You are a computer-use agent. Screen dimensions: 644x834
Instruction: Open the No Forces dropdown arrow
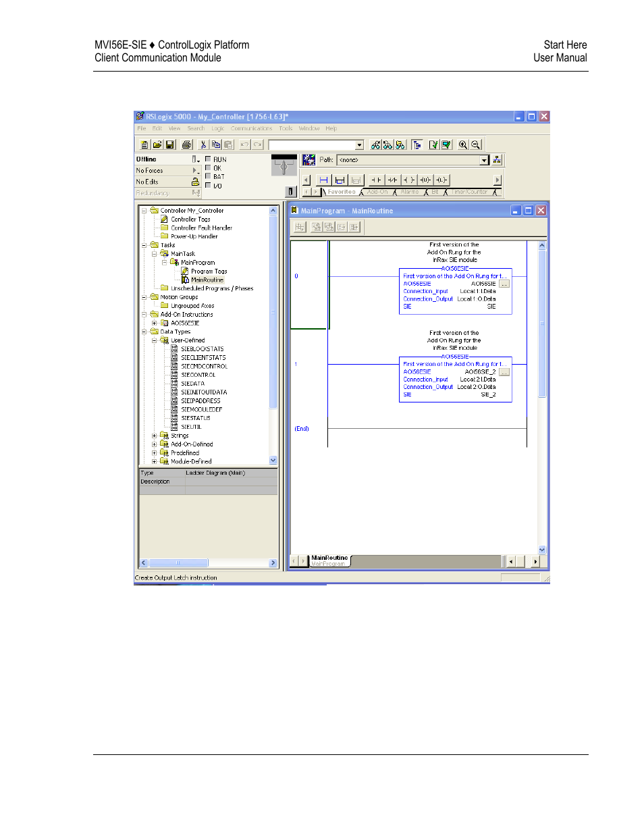tap(195, 170)
